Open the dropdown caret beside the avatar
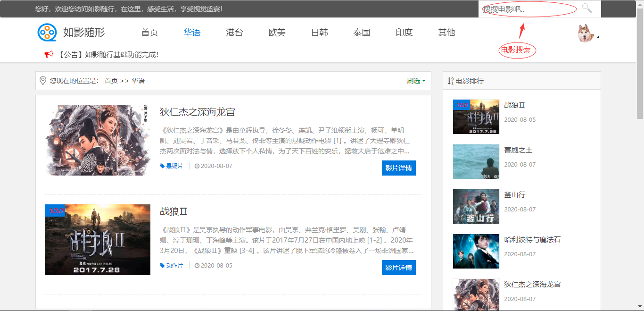 coord(598,37)
